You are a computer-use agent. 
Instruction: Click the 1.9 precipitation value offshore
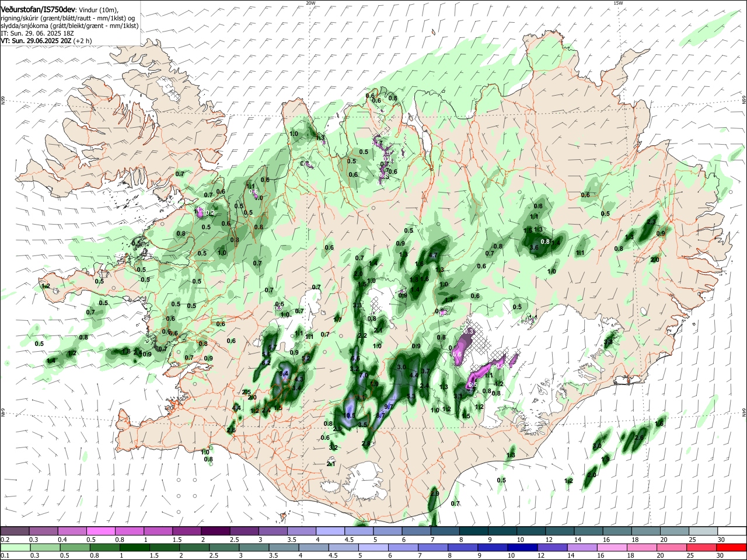pos(605,460)
